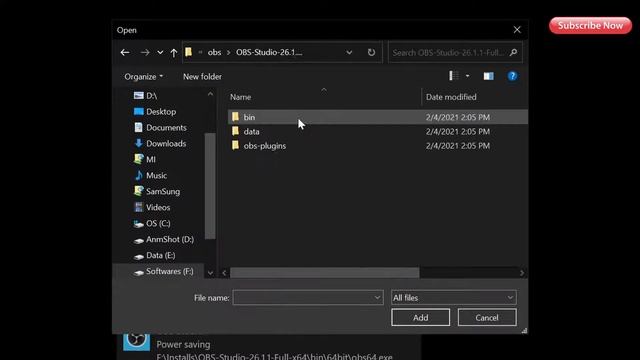Click the horizontal scroll left arrow
The height and width of the screenshot is (360, 640).
224,273
